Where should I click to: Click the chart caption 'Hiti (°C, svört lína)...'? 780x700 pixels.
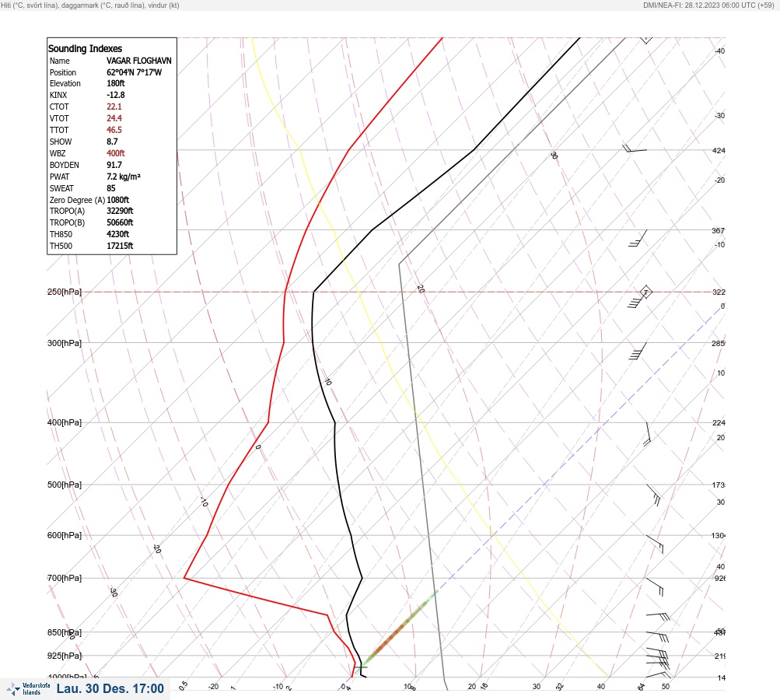pyautogui.click(x=90, y=5)
